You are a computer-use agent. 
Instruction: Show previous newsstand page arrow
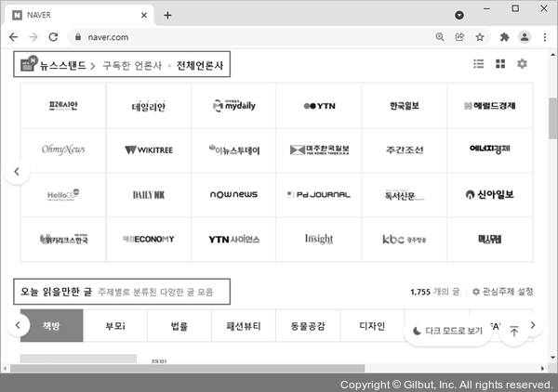(17, 172)
